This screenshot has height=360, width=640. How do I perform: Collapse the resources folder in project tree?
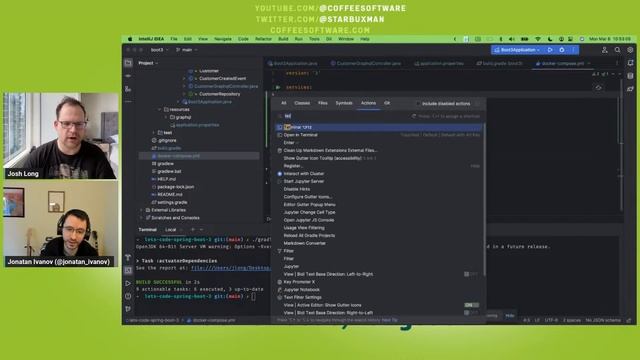(x=160, y=110)
